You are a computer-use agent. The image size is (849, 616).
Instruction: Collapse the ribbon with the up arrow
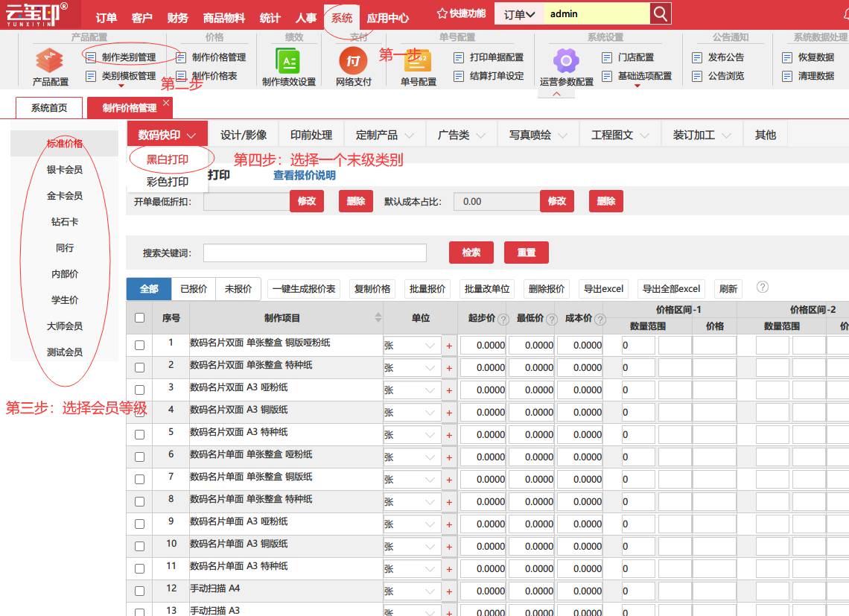[x=556, y=94]
